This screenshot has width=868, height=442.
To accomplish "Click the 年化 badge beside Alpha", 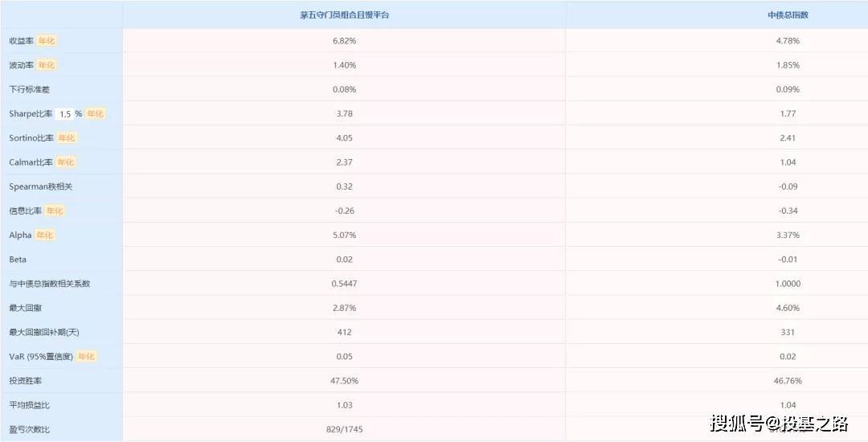I will [45, 235].
